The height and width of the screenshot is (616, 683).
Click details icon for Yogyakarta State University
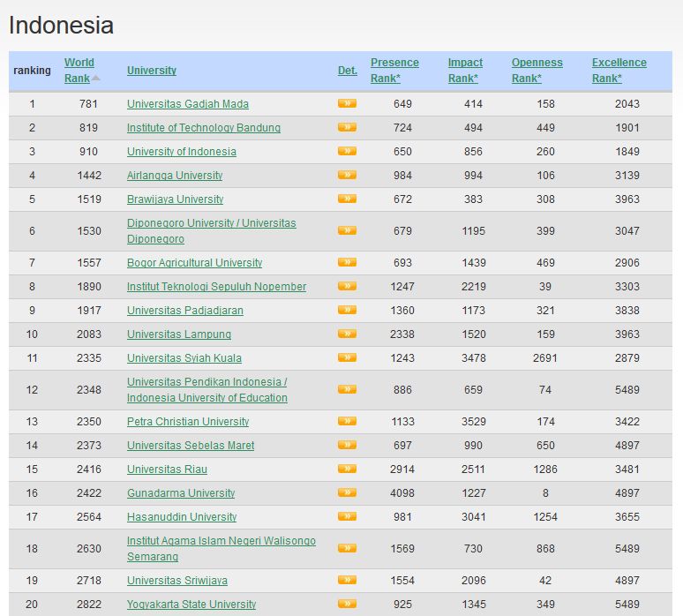point(347,604)
